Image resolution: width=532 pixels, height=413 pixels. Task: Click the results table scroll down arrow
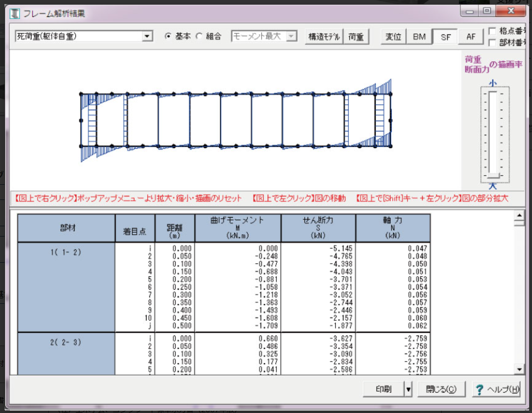(519, 369)
